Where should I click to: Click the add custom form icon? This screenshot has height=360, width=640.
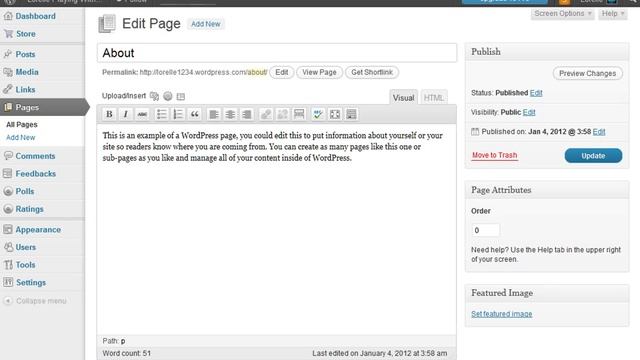tap(181, 96)
